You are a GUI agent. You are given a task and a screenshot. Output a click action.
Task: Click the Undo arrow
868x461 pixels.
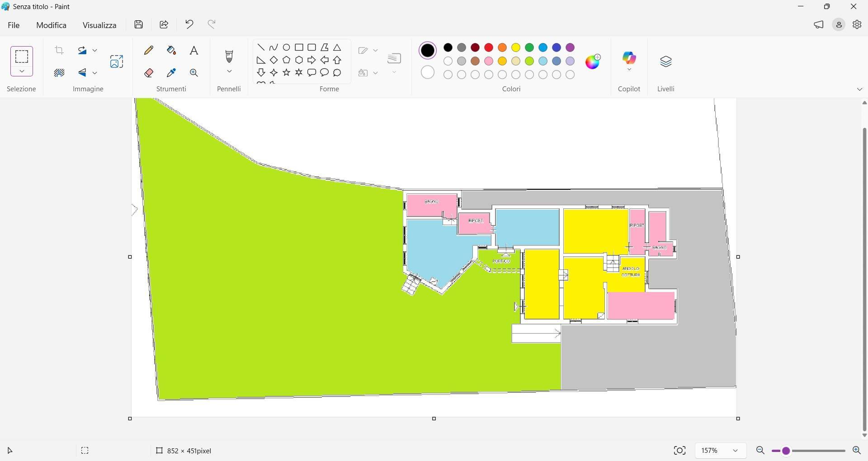pos(189,24)
